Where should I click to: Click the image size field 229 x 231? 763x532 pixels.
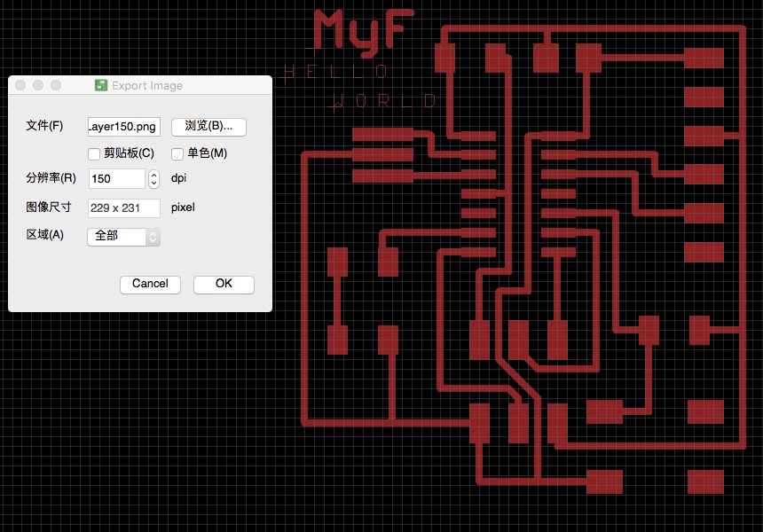click(x=123, y=207)
